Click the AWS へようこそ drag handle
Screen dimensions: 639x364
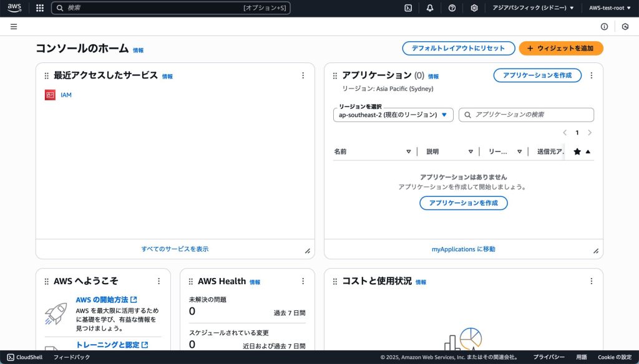pyautogui.click(x=46, y=281)
